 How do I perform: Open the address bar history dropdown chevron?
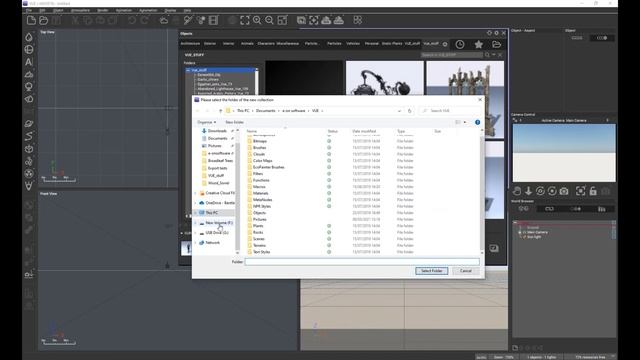tap(399, 111)
